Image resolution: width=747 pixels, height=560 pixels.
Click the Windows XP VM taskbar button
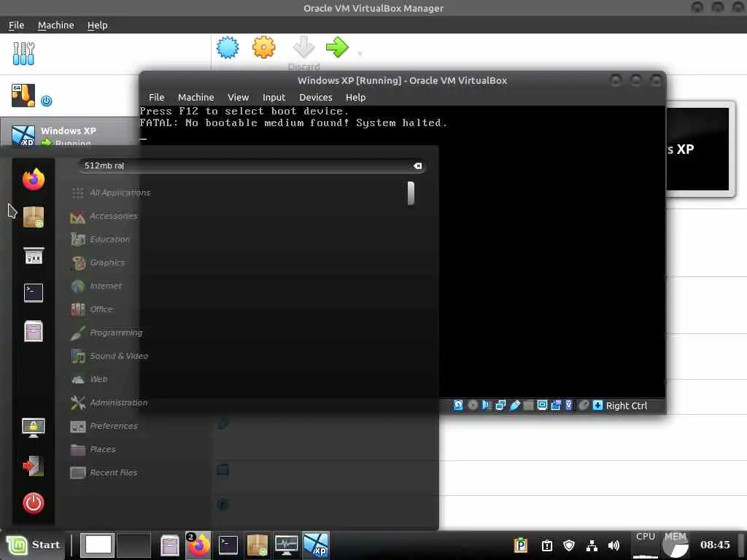(x=316, y=545)
